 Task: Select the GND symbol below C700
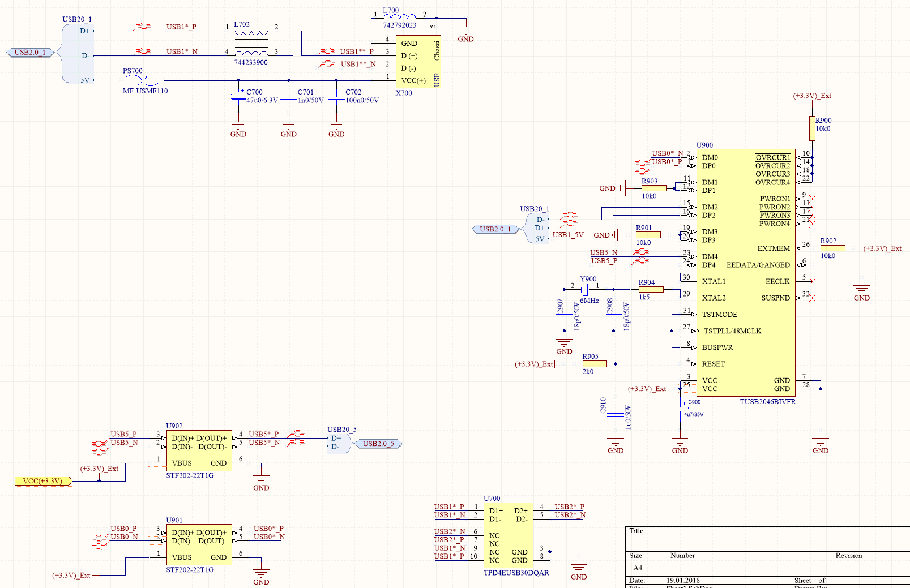238,130
